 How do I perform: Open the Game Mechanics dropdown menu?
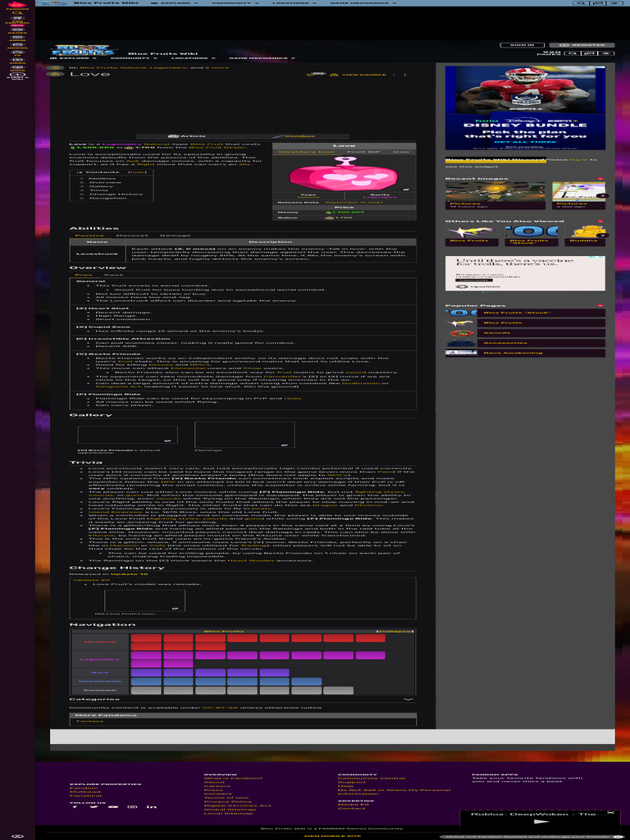(261, 58)
